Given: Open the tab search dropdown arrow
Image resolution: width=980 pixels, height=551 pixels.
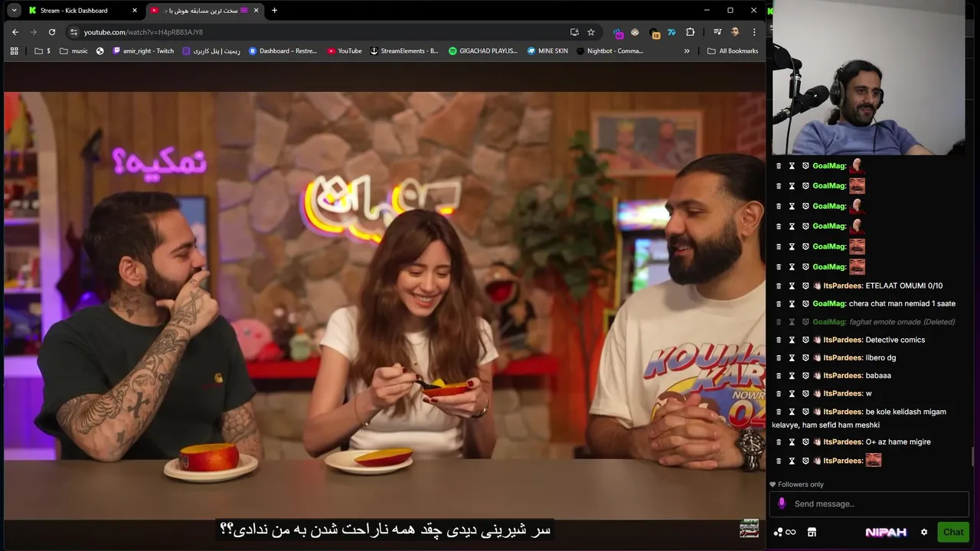Looking at the screenshot, I should click(14, 11).
